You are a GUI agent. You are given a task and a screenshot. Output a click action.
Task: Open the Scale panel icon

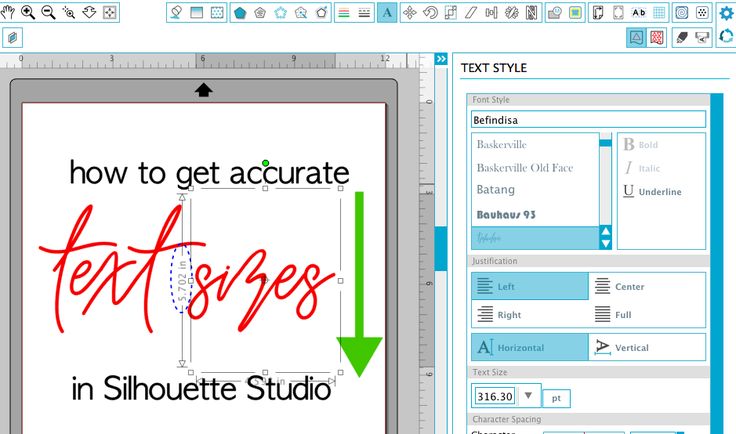point(451,13)
